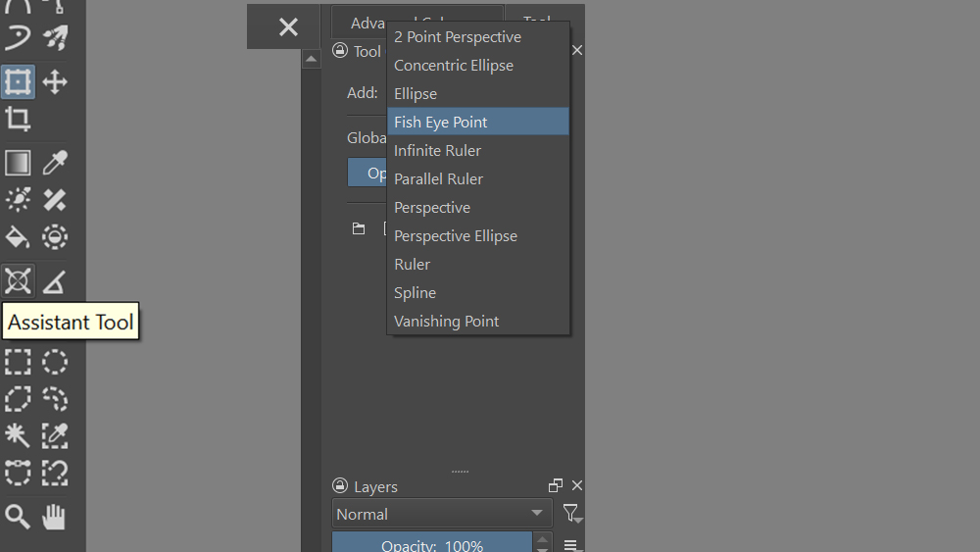Select the Dynamic Brush tool
The height and width of the screenshot is (552, 980).
(x=18, y=37)
